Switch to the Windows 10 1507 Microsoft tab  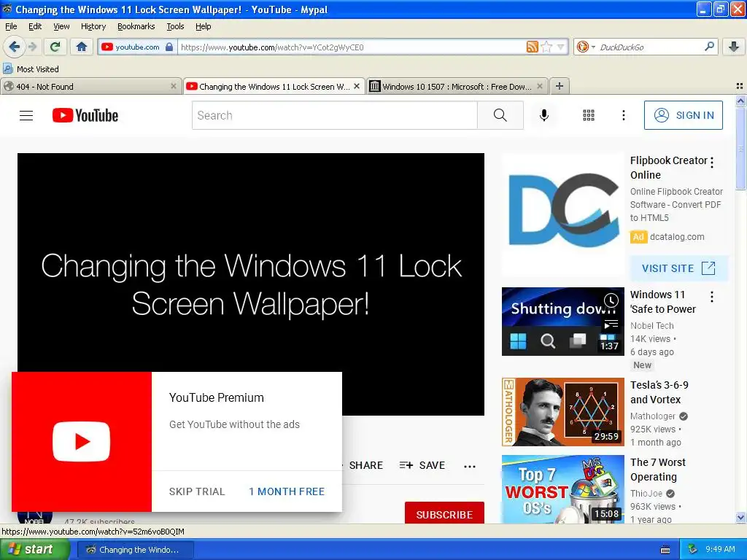457,86
